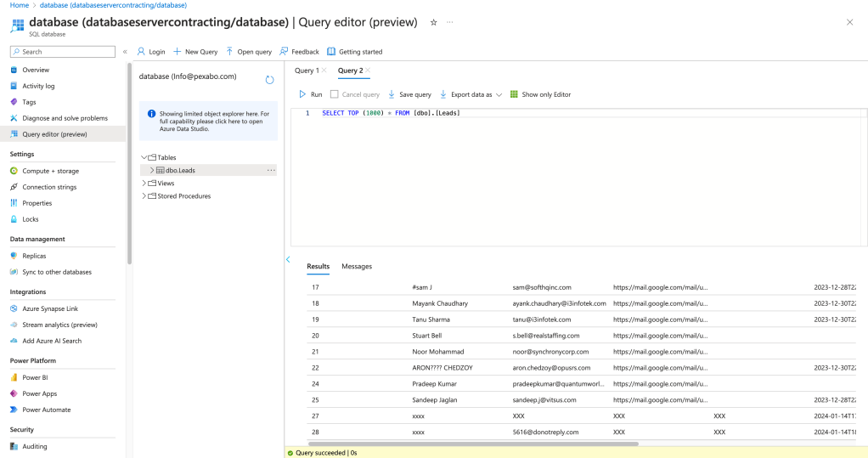Favorite this page with the star icon
This screenshot has width=868, height=458.
[433, 22]
